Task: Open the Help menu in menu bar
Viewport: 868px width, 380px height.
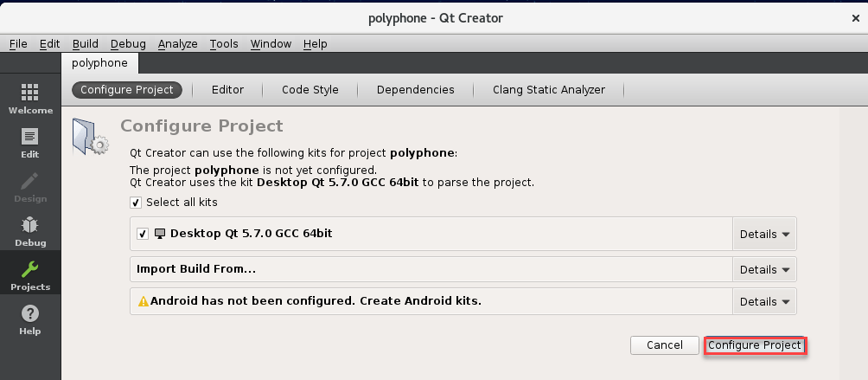Action: click(315, 44)
